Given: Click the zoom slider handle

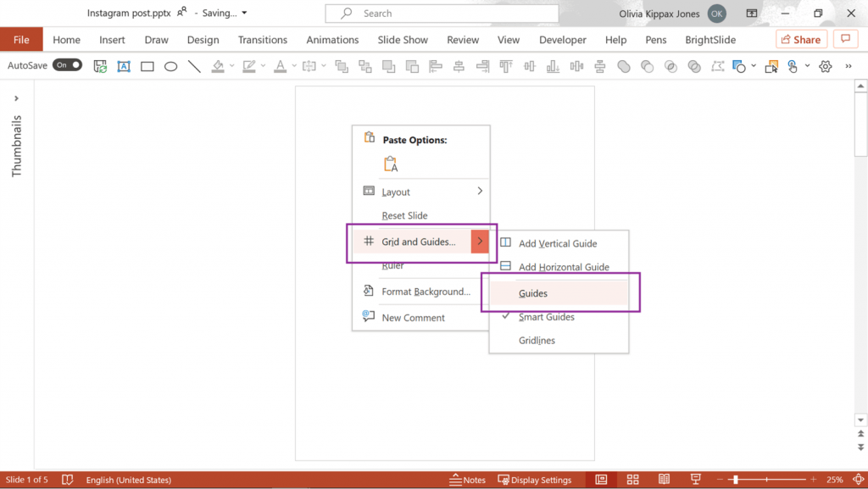Looking at the screenshot, I should click(736, 480).
